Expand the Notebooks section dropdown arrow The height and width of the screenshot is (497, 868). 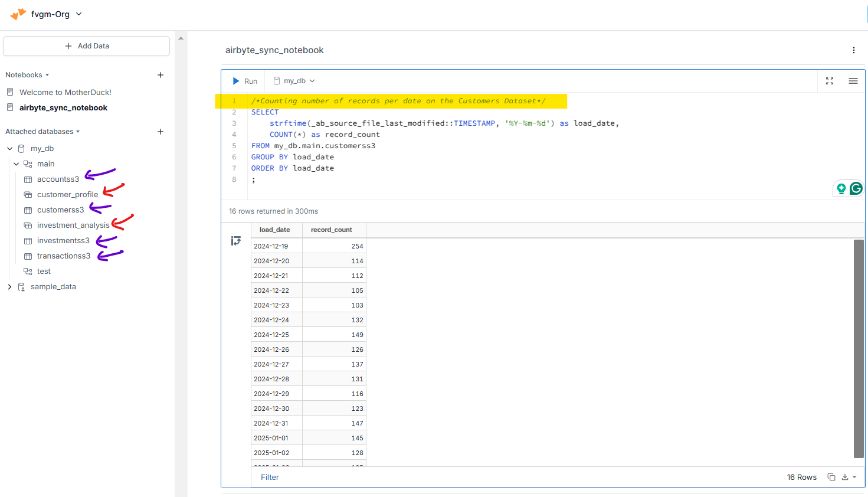click(47, 75)
